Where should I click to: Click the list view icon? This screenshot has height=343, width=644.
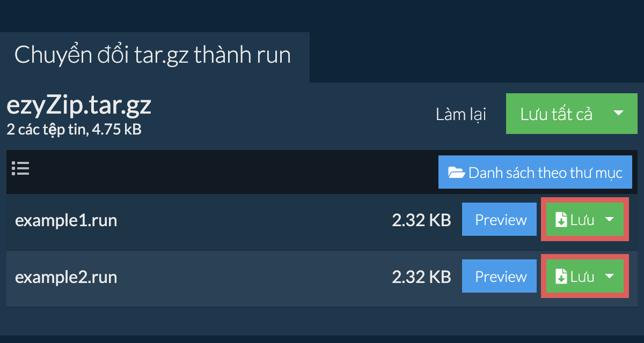click(20, 169)
